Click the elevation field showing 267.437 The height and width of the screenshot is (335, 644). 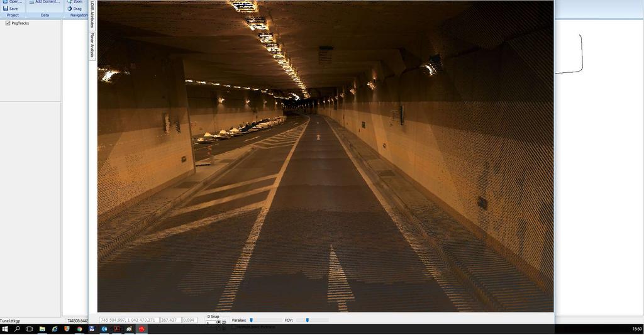pos(170,320)
